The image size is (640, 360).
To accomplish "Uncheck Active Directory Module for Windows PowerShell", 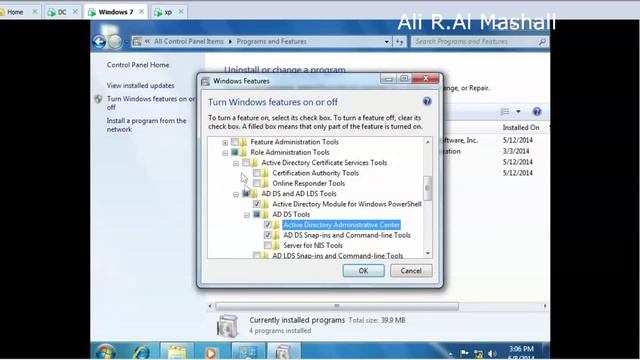I will pos(257,204).
